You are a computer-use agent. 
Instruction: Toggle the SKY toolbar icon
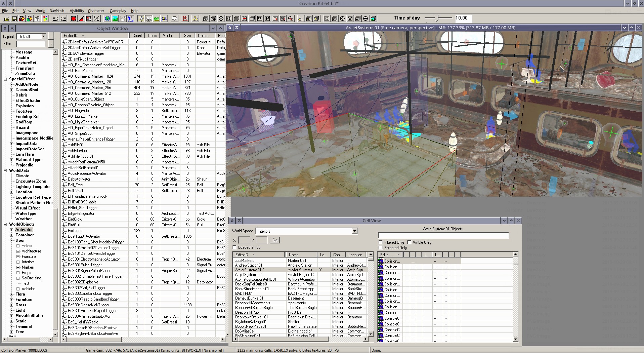pyautogui.click(x=149, y=18)
